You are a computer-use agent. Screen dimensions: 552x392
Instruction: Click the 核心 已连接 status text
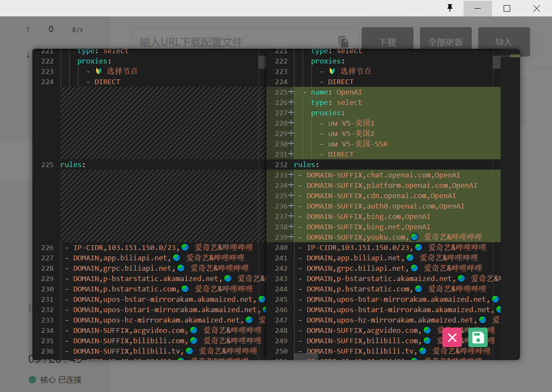(61, 380)
